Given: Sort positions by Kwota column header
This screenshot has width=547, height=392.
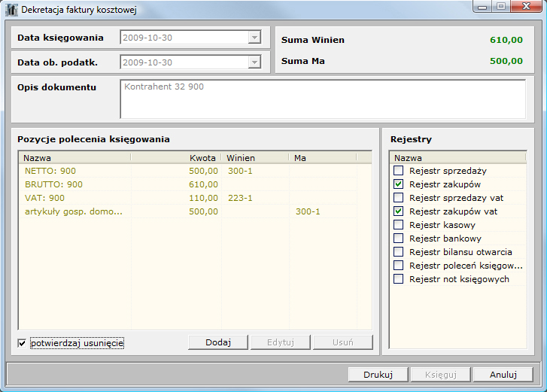Looking at the screenshot, I should (176, 158).
